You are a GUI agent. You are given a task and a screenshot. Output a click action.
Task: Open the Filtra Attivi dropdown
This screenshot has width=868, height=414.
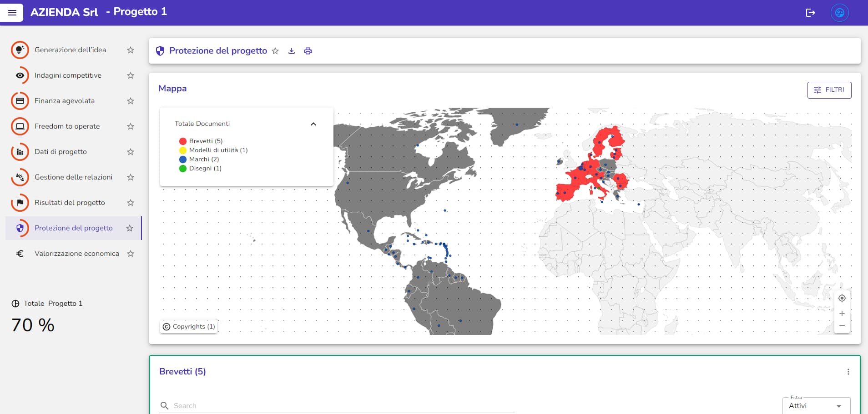816,405
